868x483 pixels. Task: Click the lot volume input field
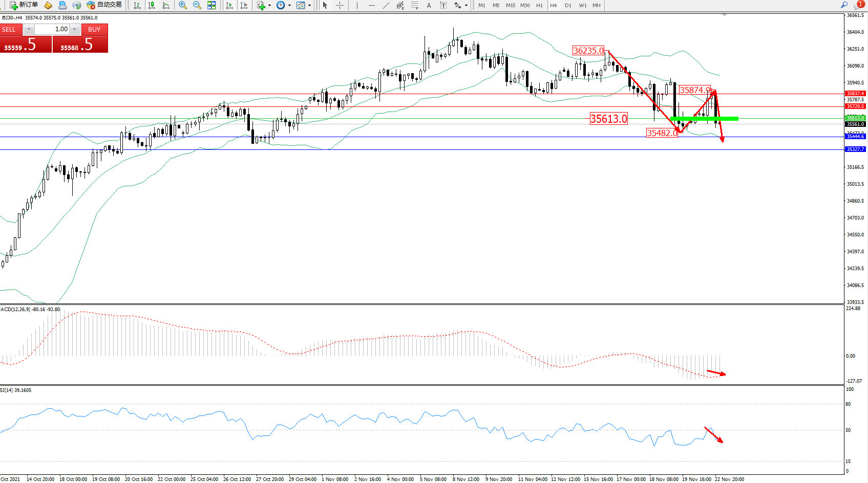click(52, 29)
